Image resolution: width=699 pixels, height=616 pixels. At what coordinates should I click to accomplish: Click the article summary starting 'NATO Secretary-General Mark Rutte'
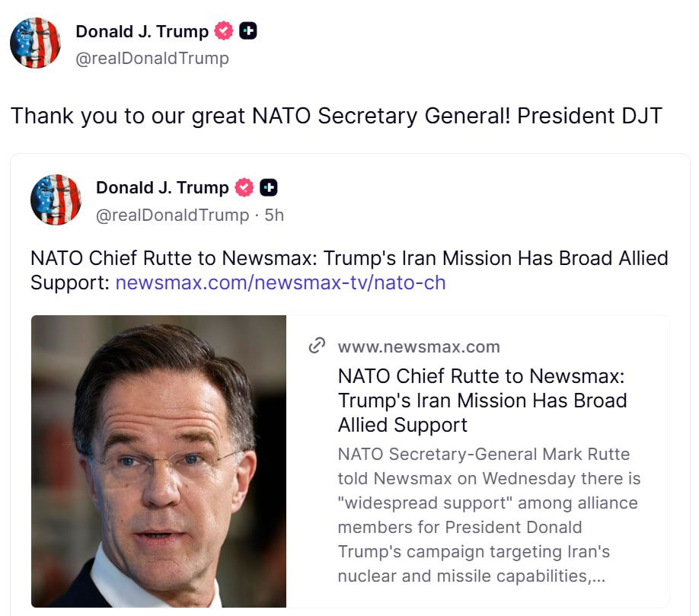tap(487, 515)
